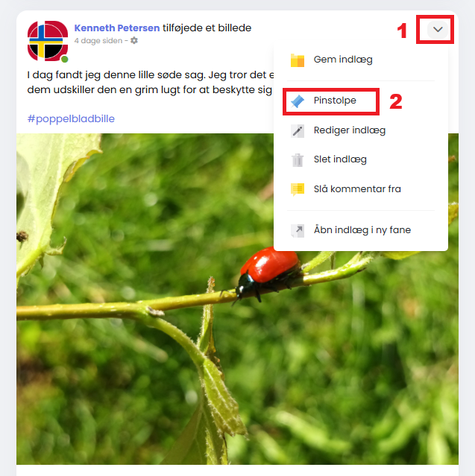Click the pencil icon for Rediger indlæg

point(298,131)
